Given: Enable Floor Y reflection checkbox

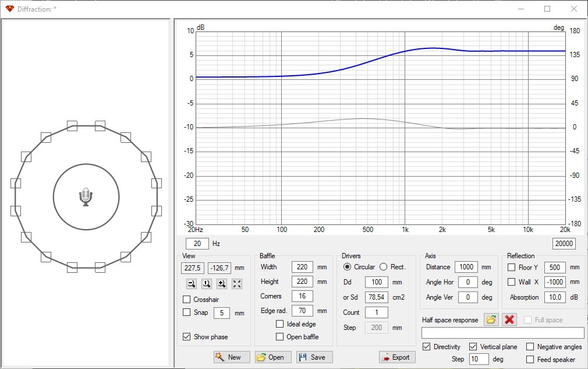Looking at the screenshot, I should (x=511, y=267).
